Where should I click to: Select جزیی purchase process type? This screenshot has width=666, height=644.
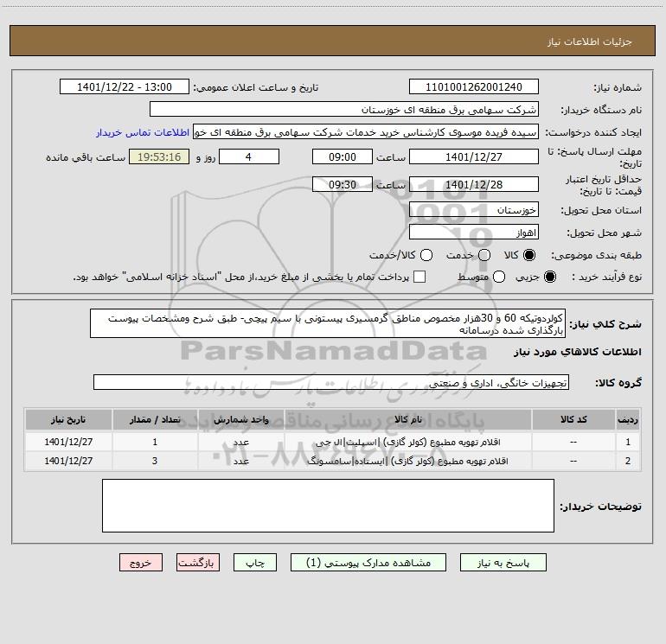(552, 277)
